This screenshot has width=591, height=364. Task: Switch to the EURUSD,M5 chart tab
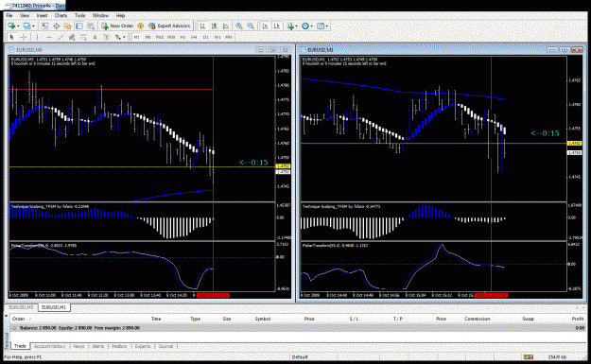pyautogui.click(x=21, y=307)
